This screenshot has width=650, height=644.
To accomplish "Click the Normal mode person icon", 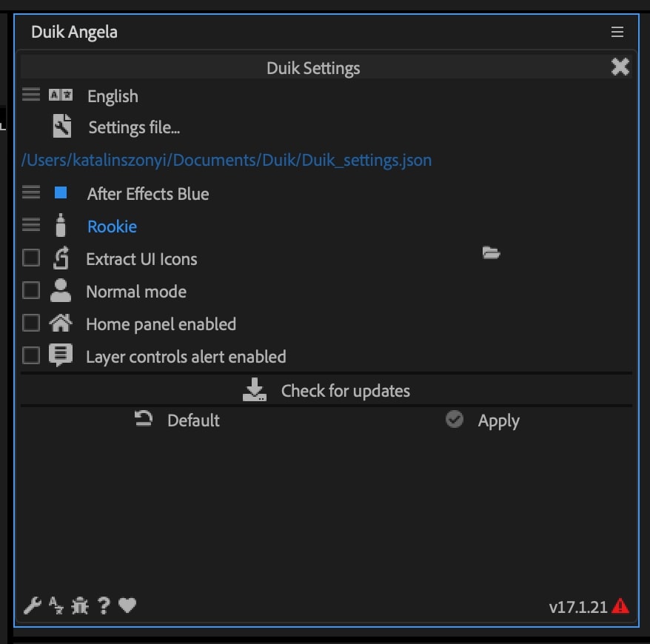I will point(61,290).
